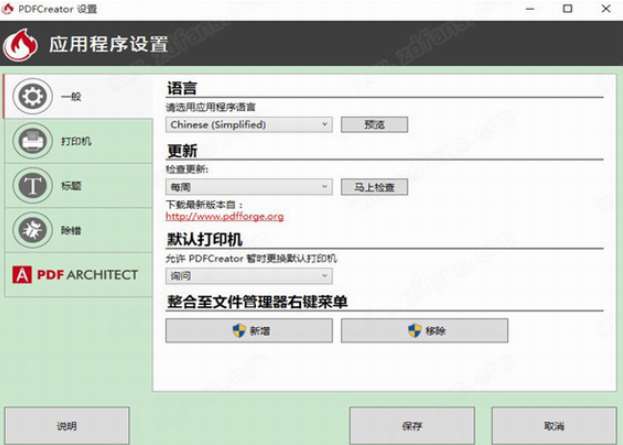Viewport: 623px width, 445px height.
Task: Open the Chinese (Simplified) language dropdown
Action: pos(249,124)
